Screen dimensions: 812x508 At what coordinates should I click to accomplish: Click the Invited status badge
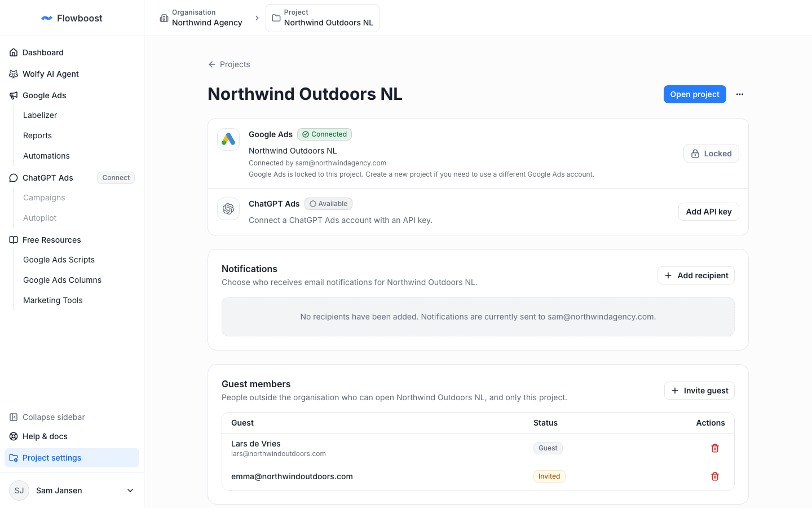(549, 476)
